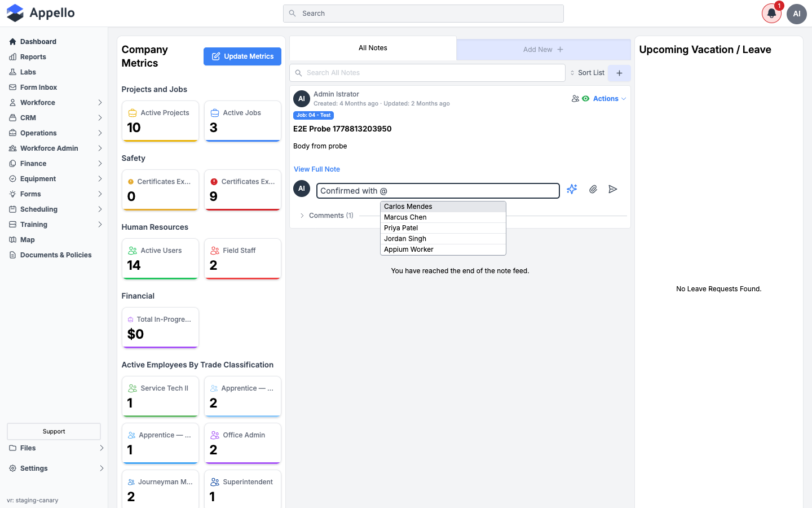Choose Marcus Chen in the mention list
The width and height of the screenshot is (812, 508).
tap(443, 217)
